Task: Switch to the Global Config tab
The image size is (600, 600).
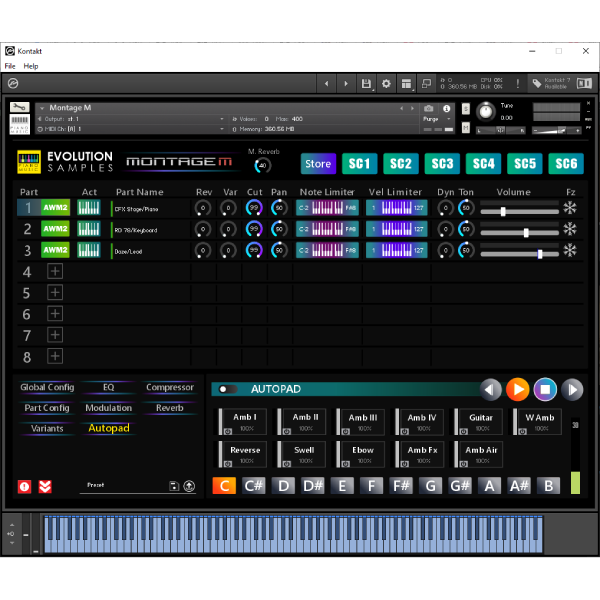Action: click(47, 387)
